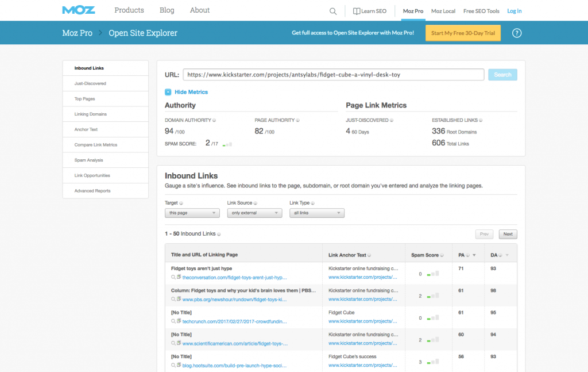588x372 pixels.
Task: Open techcrunch.com crowdfunding link
Action: pyautogui.click(x=234, y=321)
